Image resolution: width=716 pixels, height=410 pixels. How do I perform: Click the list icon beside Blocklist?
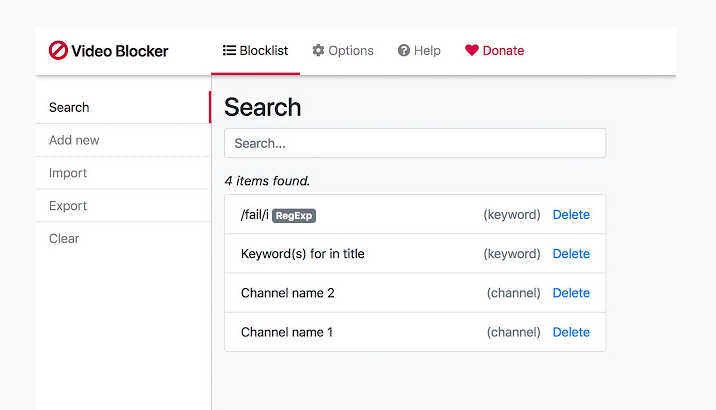coord(229,51)
